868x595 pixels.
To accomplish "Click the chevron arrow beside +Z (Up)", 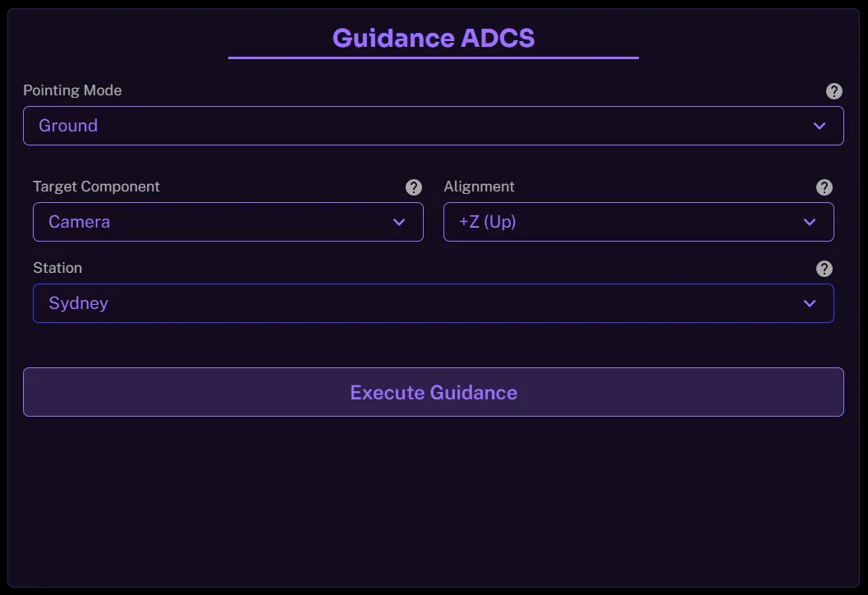I will pyautogui.click(x=810, y=222).
